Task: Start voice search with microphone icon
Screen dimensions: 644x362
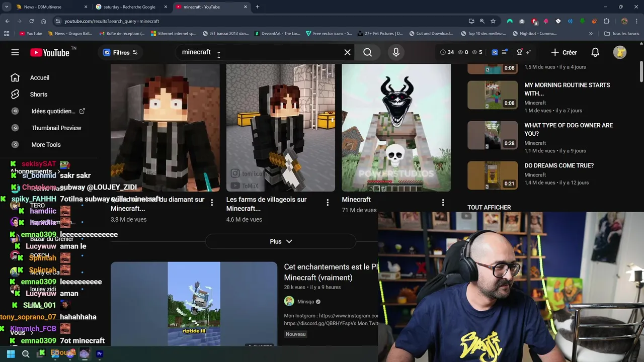Action: (396, 52)
